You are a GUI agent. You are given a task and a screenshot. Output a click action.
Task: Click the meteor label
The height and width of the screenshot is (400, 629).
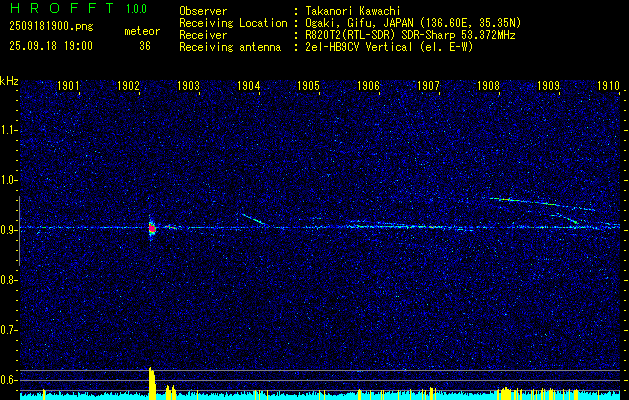coord(142,31)
